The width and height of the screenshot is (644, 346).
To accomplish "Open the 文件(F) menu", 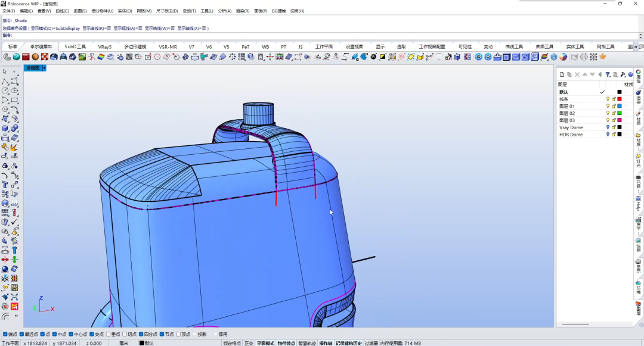I will pos(8,11).
